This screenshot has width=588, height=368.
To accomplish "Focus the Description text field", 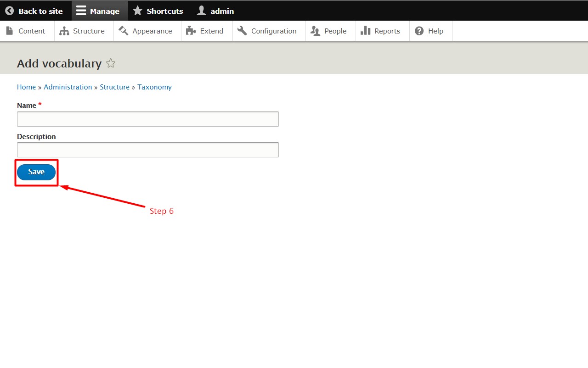I will point(148,150).
